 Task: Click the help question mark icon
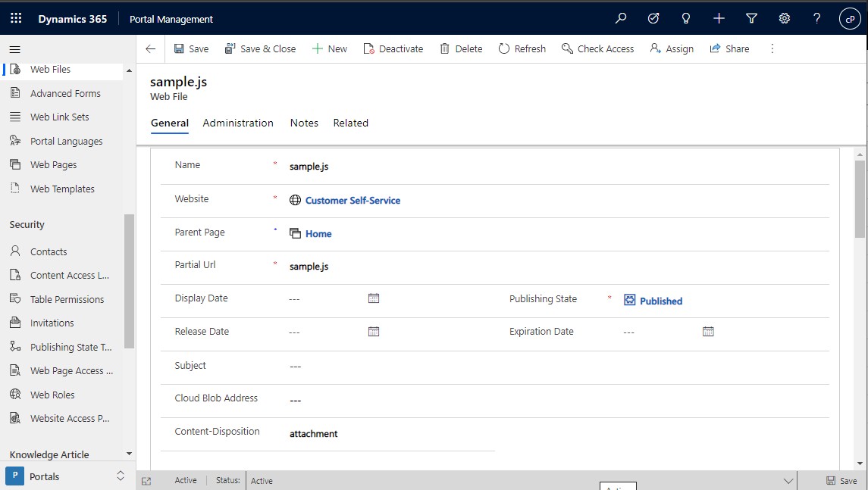(816, 19)
